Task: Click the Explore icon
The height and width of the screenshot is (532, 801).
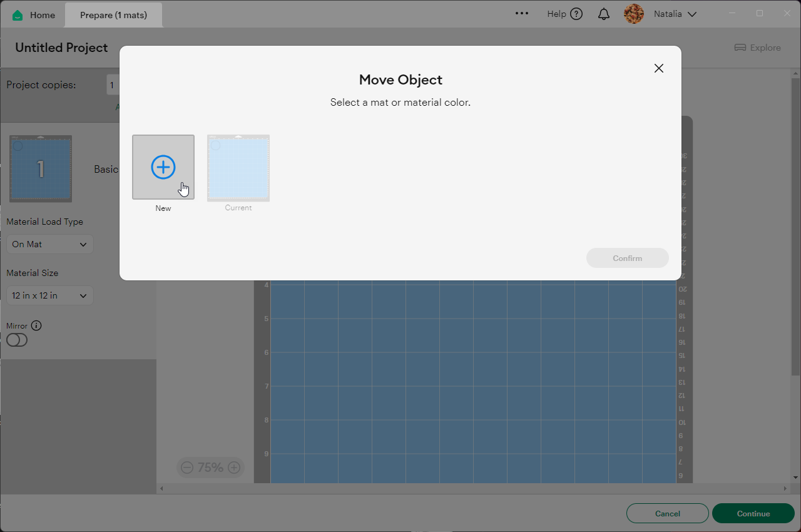Action: click(740, 47)
